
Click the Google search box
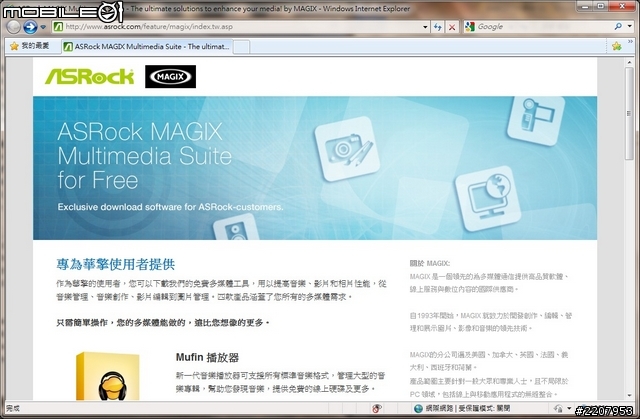point(543,27)
